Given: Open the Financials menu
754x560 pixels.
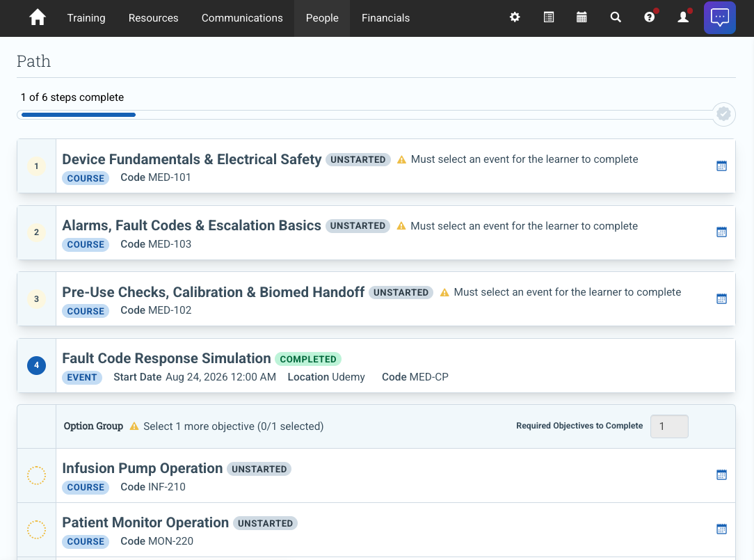Looking at the screenshot, I should click(385, 18).
